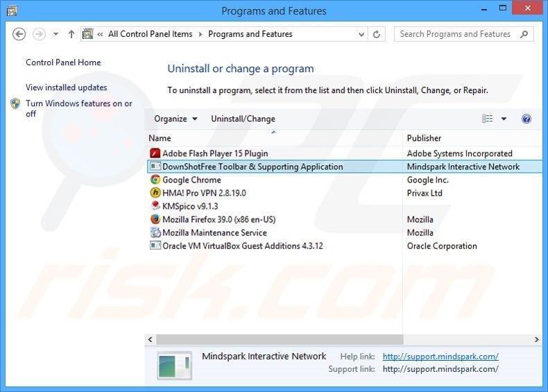Click the Oracle VM VirtualBox icon
548x392 pixels.
click(155, 246)
